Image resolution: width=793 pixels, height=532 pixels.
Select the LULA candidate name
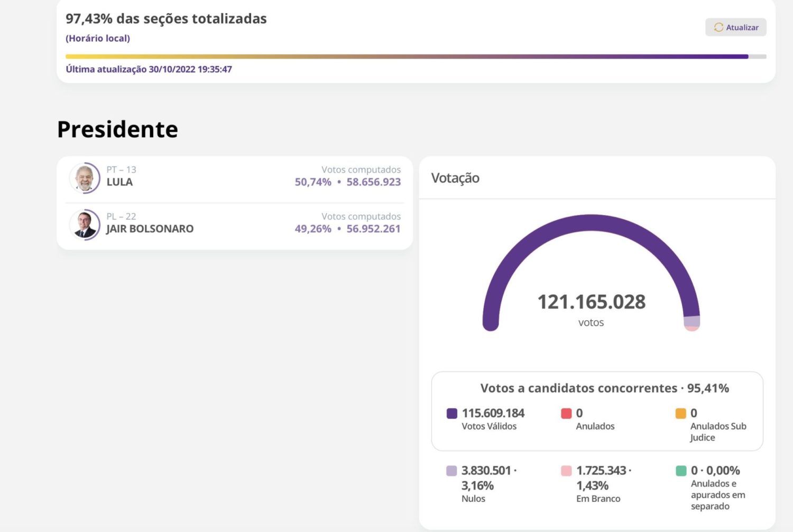coord(119,182)
